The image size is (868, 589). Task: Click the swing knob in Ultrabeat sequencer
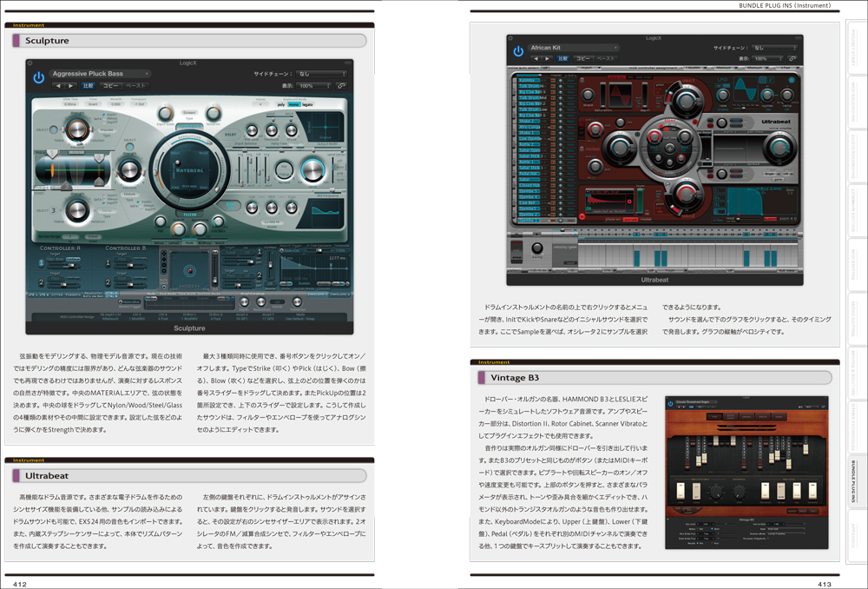(x=537, y=248)
